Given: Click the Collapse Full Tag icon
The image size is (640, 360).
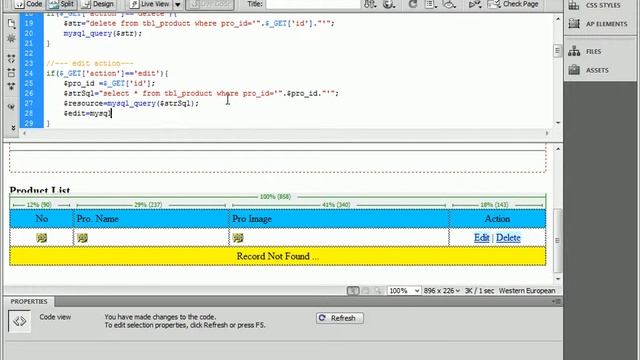Looking at the screenshot, I should pos(11,59).
